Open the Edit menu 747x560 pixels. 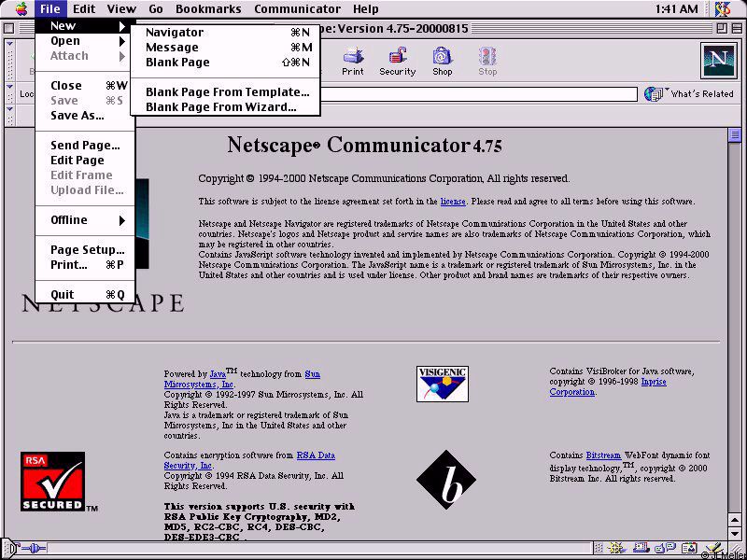tap(84, 8)
